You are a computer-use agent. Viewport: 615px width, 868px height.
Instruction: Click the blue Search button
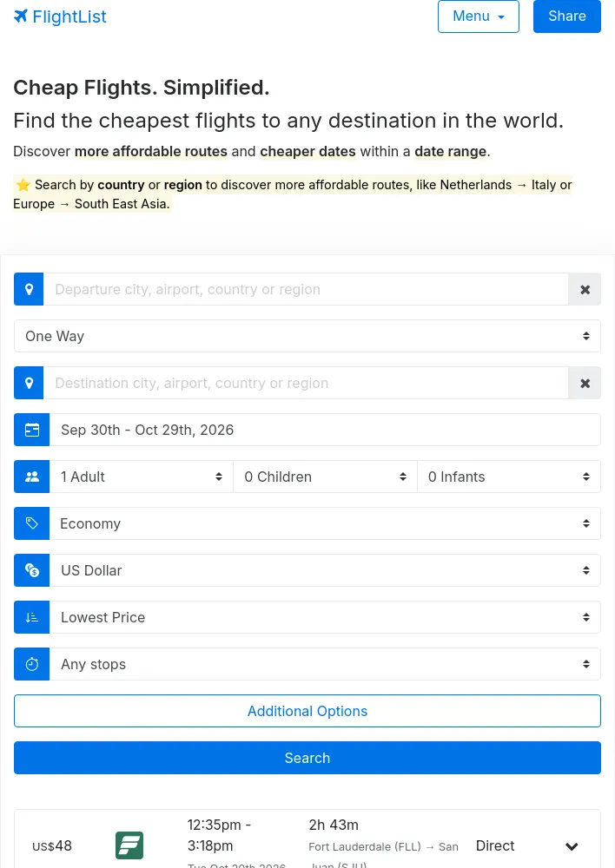307,758
